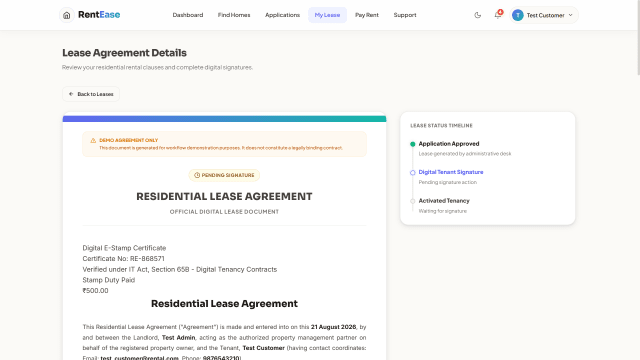The height and width of the screenshot is (360, 640).
Task: Click the Test Customer avatar
Action: (518, 15)
